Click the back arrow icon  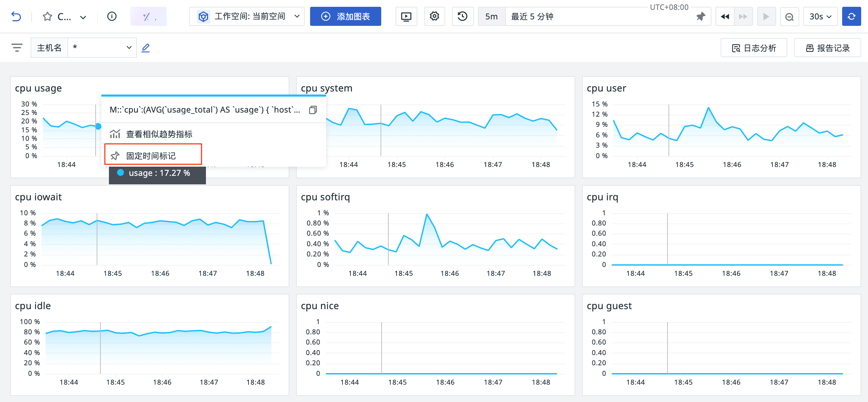[16, 16]
